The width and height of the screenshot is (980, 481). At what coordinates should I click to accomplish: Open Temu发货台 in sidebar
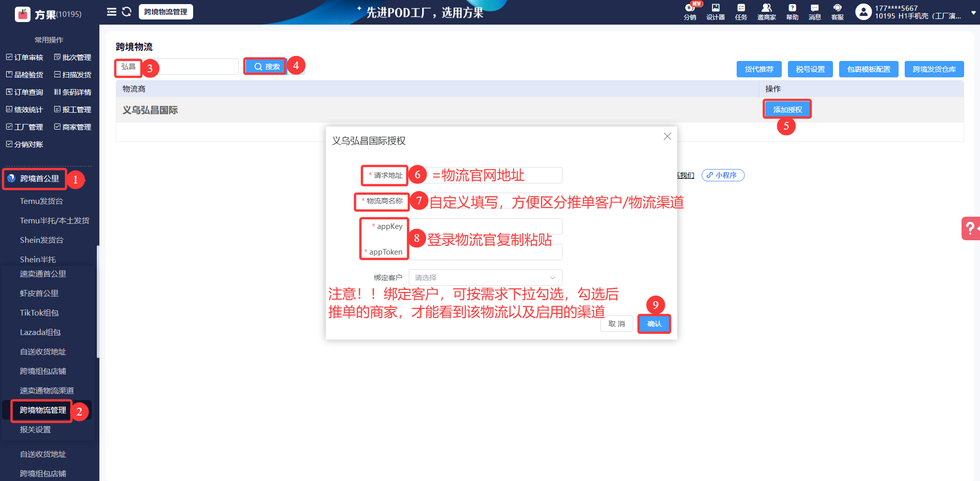(41, 201)
